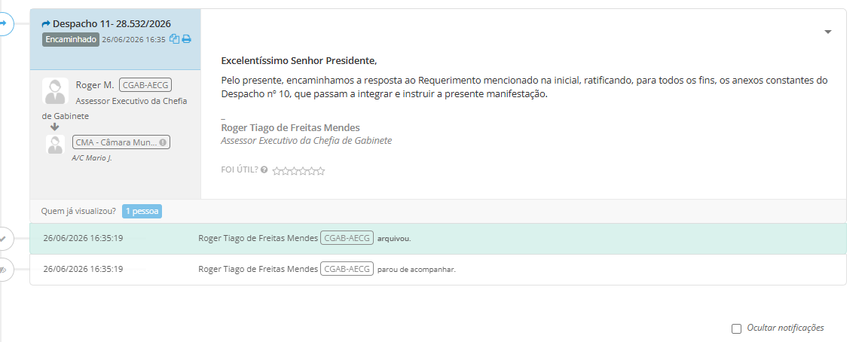868x342 pixels.
Task: Show viewers via the 1 pessoa badge
Action: click(142, 212)
